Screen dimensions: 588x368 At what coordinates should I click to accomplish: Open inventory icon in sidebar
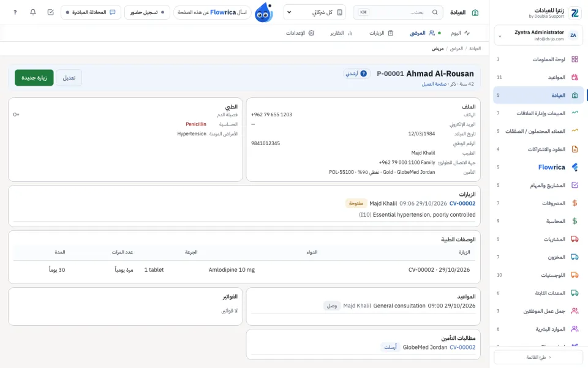coord(575,257)
